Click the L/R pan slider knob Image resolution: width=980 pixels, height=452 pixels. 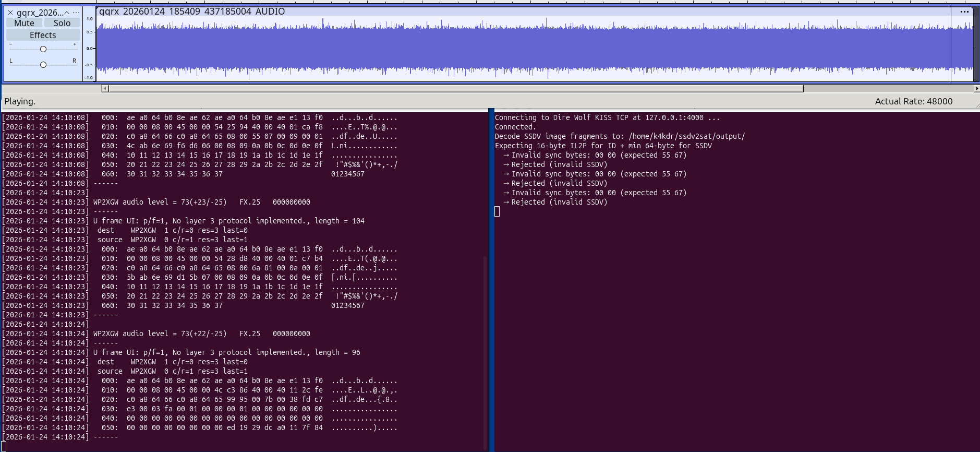pos(43,65)
